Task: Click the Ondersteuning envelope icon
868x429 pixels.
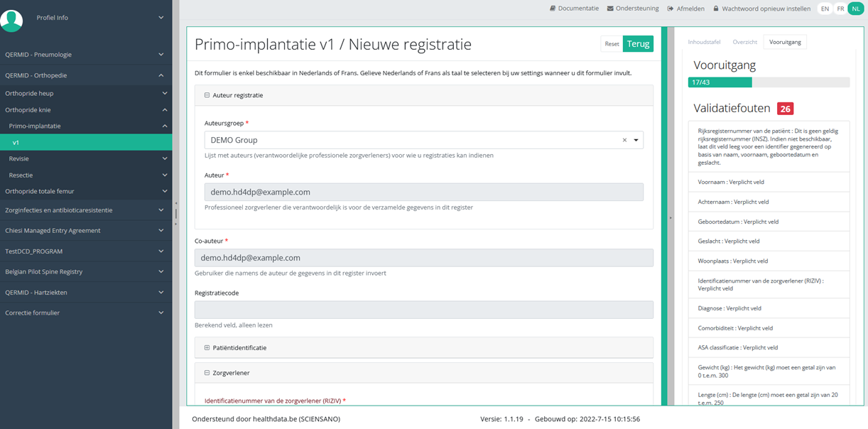Action: pyautogui.click(x=610, y=9)
